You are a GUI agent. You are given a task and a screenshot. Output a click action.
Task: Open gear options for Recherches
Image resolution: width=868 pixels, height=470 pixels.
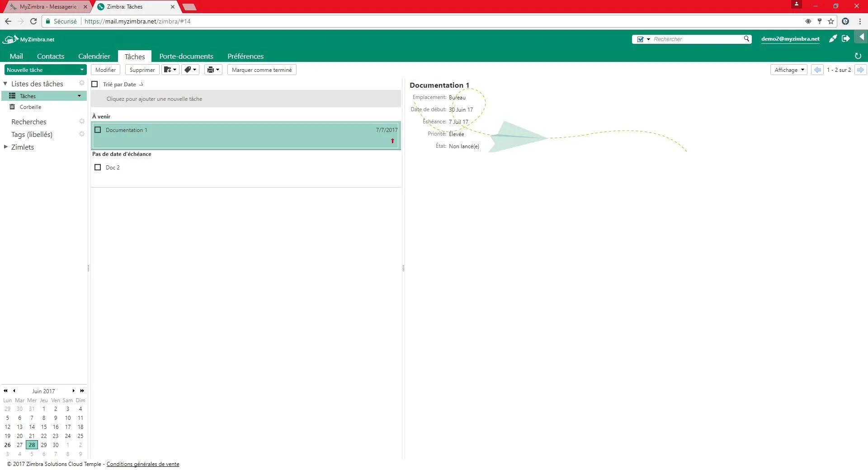[x=82, y=122]
